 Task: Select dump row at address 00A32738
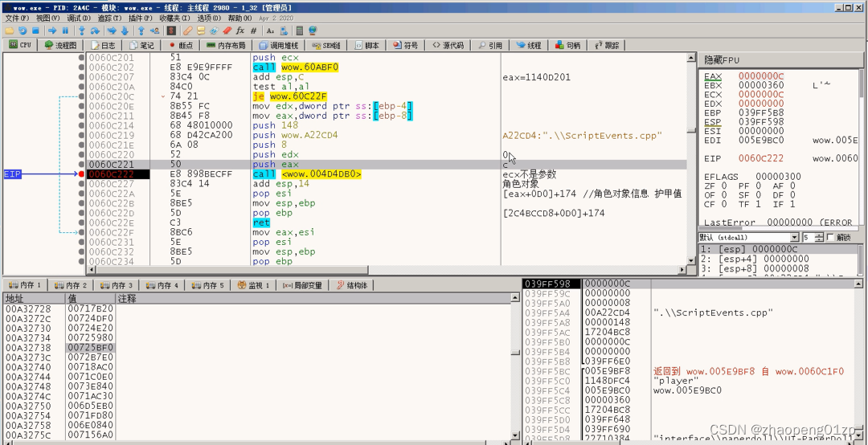259,348
